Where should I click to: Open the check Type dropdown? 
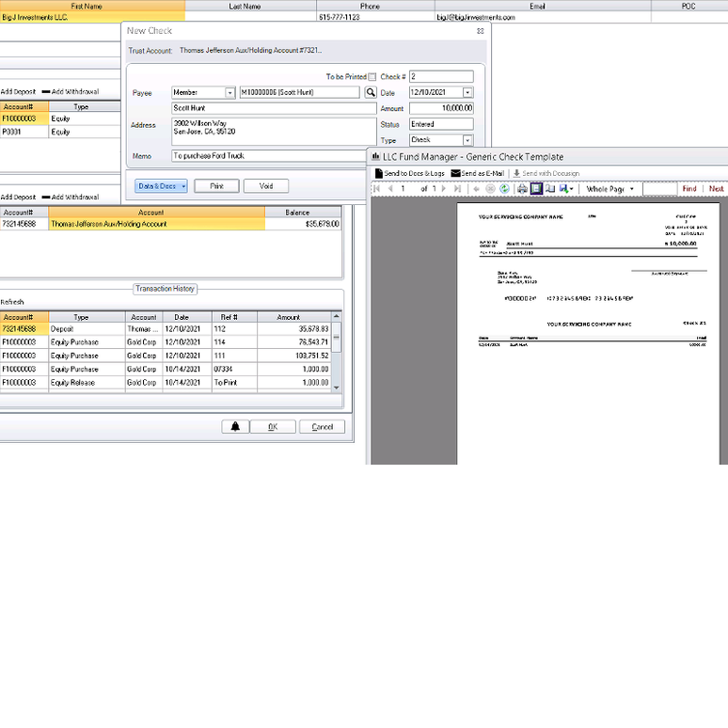[467, 140]
